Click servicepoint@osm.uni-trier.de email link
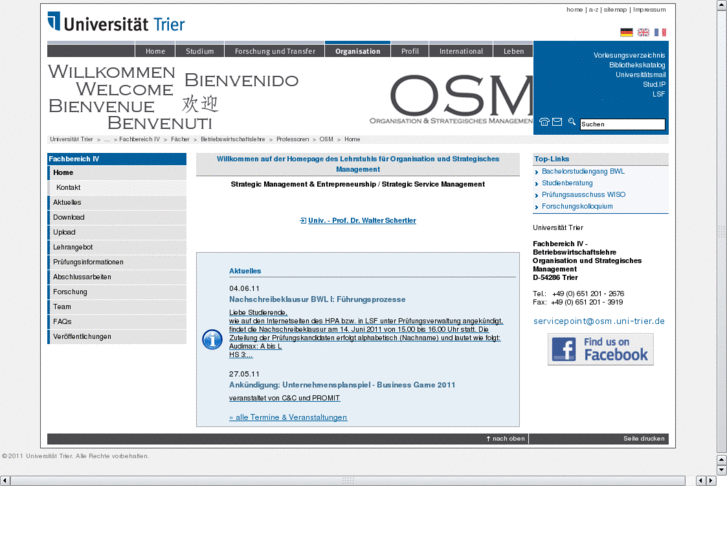The width and height of the screenshot is (727, 545). pyautogui.click(x=599, y=321)
